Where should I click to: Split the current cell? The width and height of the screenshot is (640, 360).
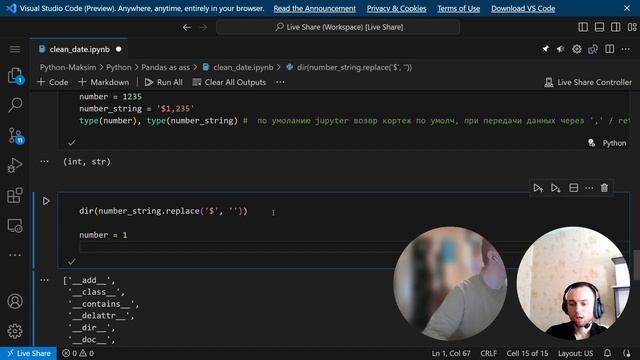[573, 188]
